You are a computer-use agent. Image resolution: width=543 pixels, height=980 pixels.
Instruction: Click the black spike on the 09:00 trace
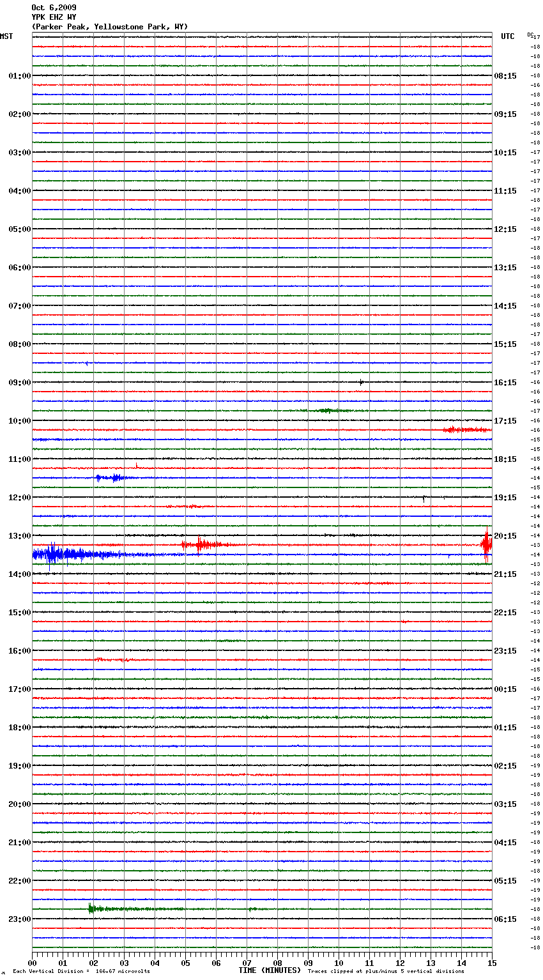tap(361, 382)
